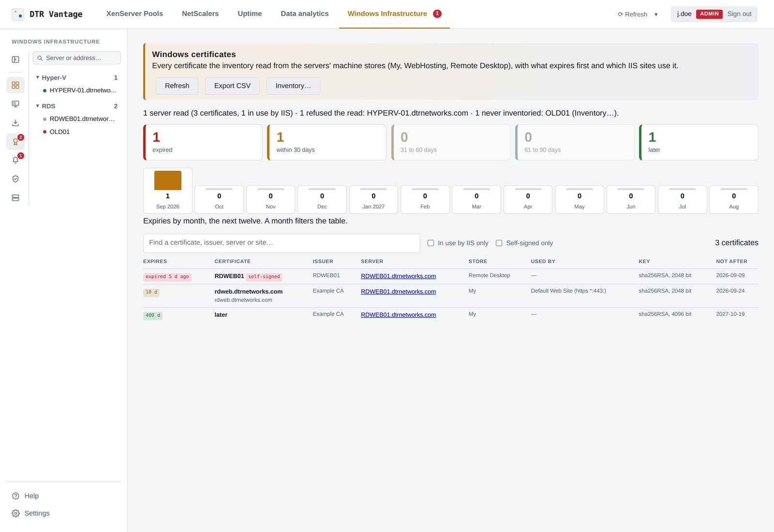This screenshot has width=774, height=532.
Task: Click the status dot beside OLD01
Action: point(45,132)
